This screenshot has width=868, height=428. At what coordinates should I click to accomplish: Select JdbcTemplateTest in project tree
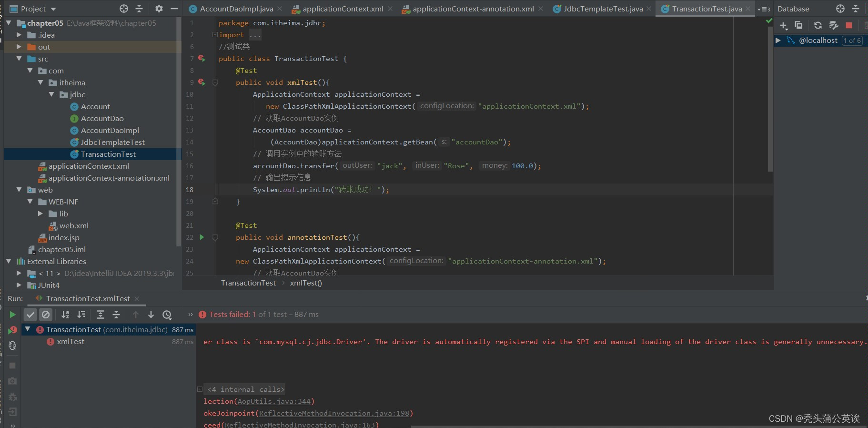108,142
